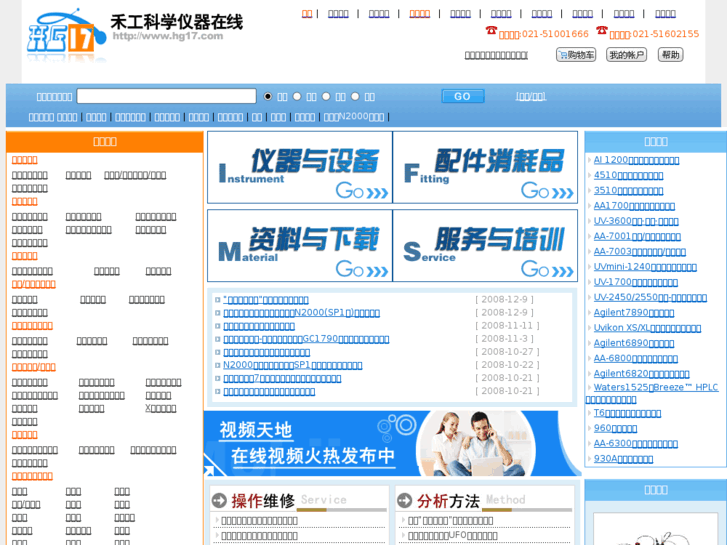
Task: Open the 4510 product link
Action: (628, 175)
